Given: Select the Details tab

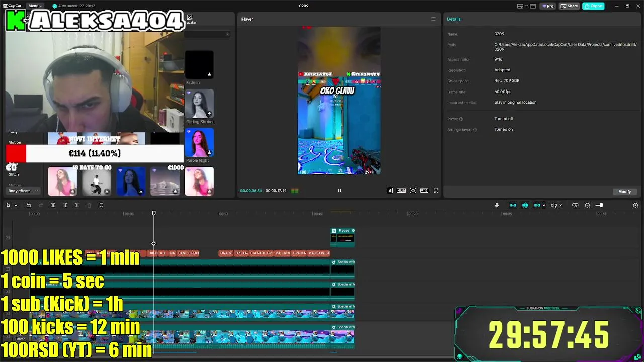Looking at the screenshot, I should click(x=454, y=19).
